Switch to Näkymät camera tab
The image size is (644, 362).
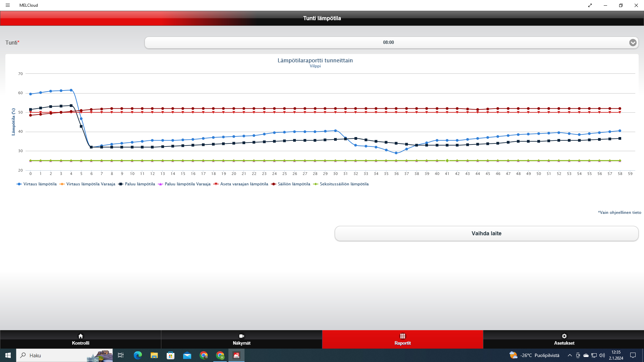pos(241,339)
